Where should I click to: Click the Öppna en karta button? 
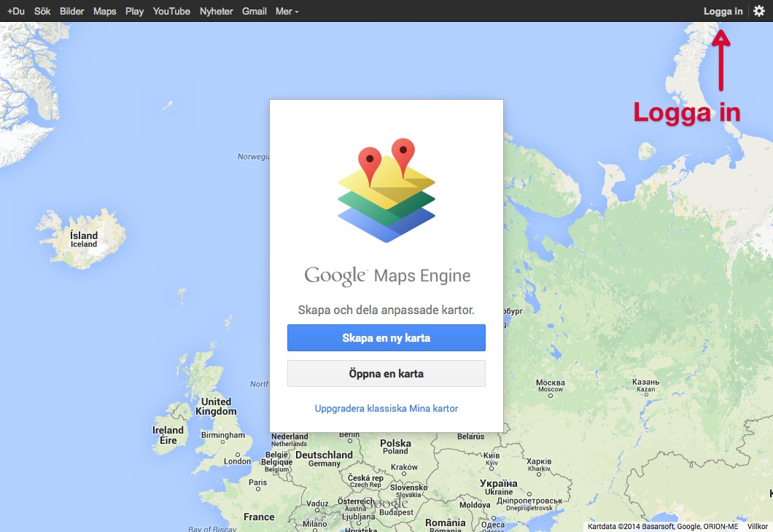pos(386,373)
